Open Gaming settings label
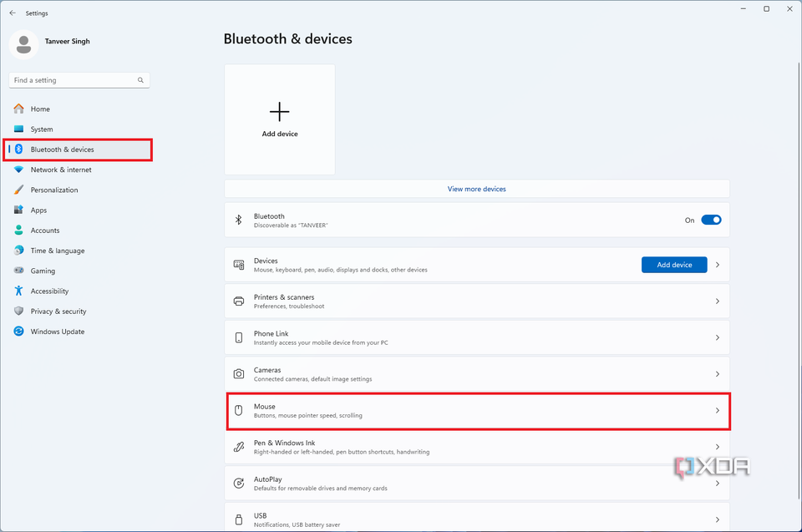 click(x=43, y=271)
